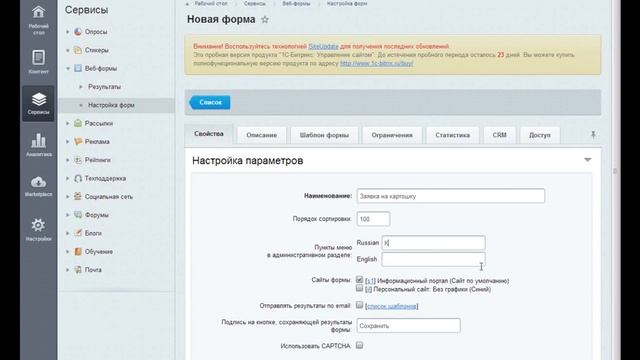Switch to the Доступ tab
The width and height of the screenshot is (640, 360).
[540, 135]
